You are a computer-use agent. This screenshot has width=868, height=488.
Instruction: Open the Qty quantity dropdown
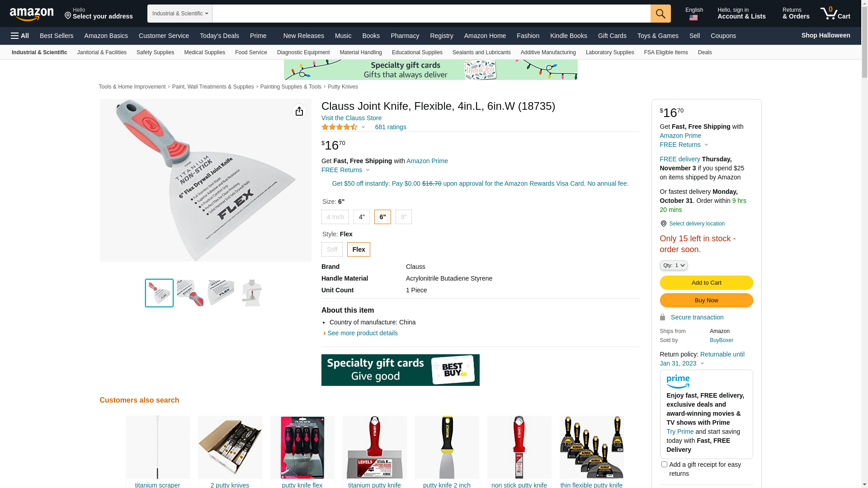pos(674,265)
